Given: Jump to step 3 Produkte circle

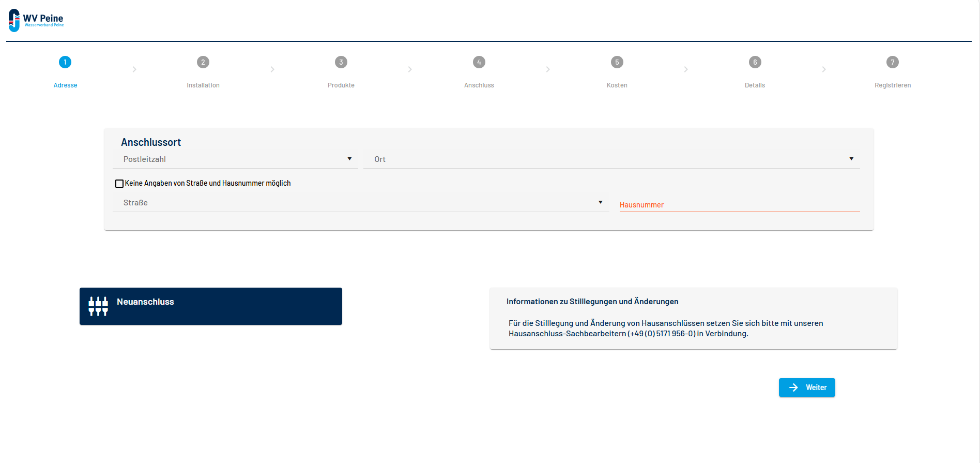Looking at the screenshot, I should [341, 62].
